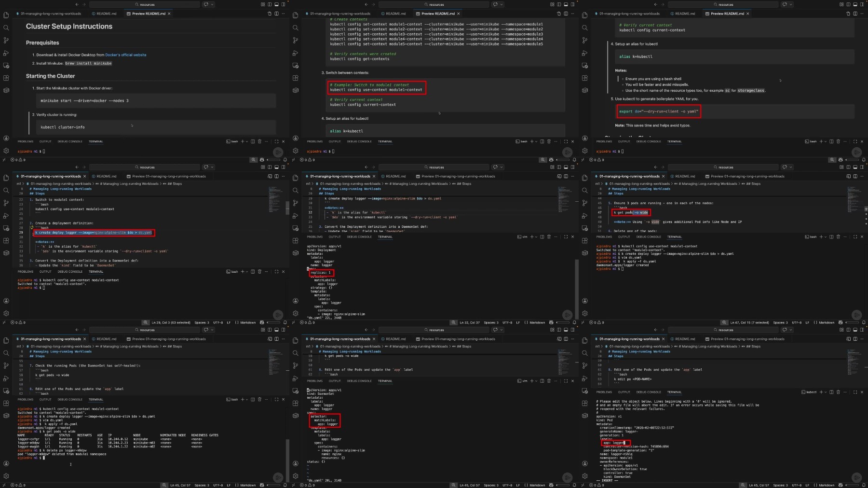The width and height of the screenshot is (868, 488).
Task: Close the terminal panel in middle-left window
Action: click(x=283, y=271)
